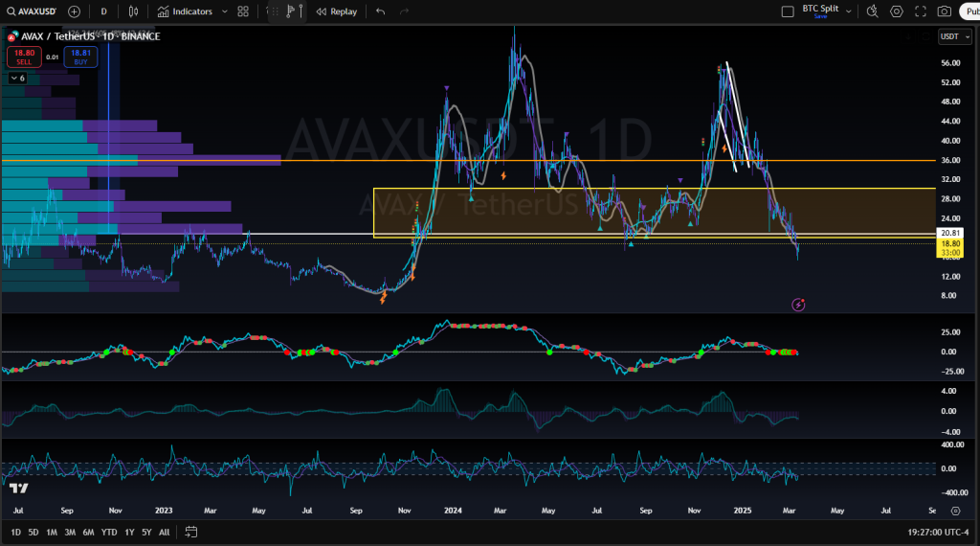Add a symbol to compare with plus icon

(x=74, y=11)
